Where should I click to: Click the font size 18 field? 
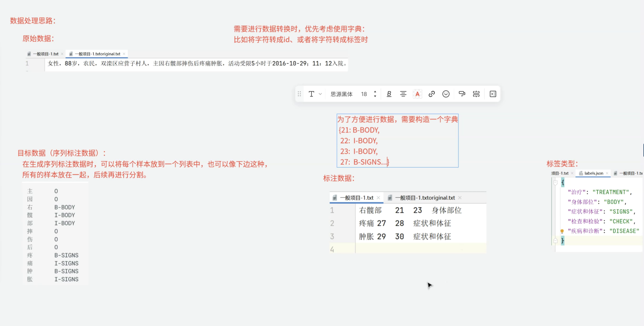point(364,94)
